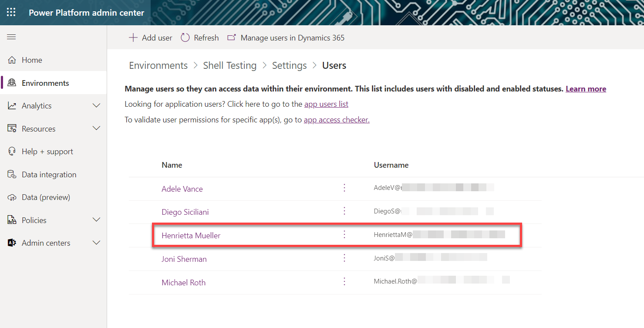Open Data integration page
This screenshot has height=328, width=644.
point(53,174)
